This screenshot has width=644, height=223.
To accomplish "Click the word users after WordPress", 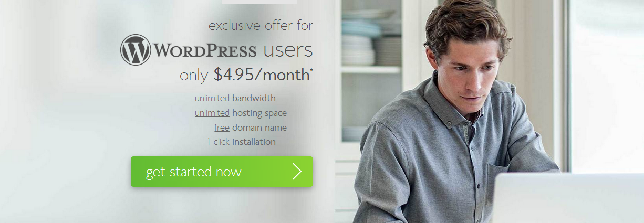I will 288,51.
